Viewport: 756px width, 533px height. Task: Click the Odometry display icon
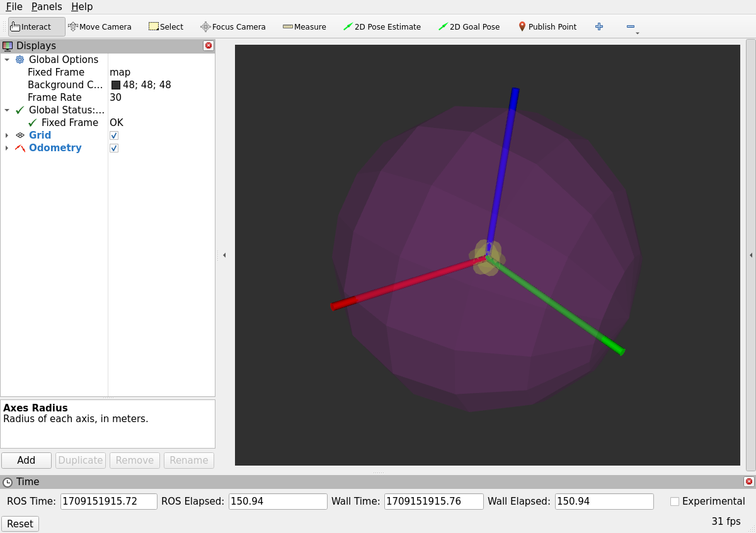(x=20, y=147)
